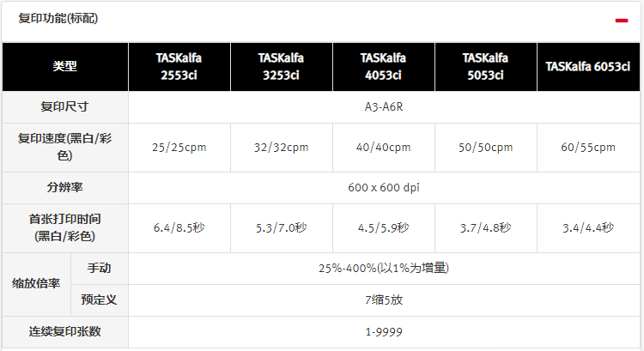Screen dimensions: 644x351
Task: Click the TASKalfa 3253ci column header
Action: tap(281, 66)
